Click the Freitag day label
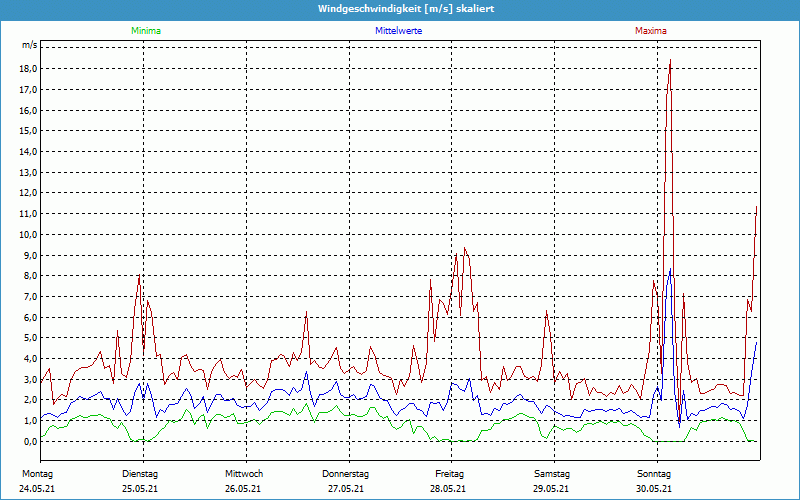Image resolution: width=800 pixels, height=500 pixels. coord(449,473)
